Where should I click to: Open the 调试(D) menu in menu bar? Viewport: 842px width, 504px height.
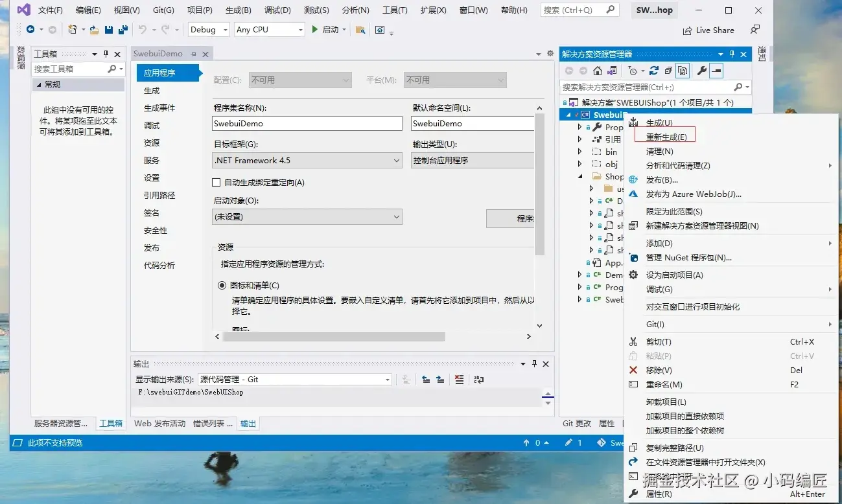tap(277, 10)
